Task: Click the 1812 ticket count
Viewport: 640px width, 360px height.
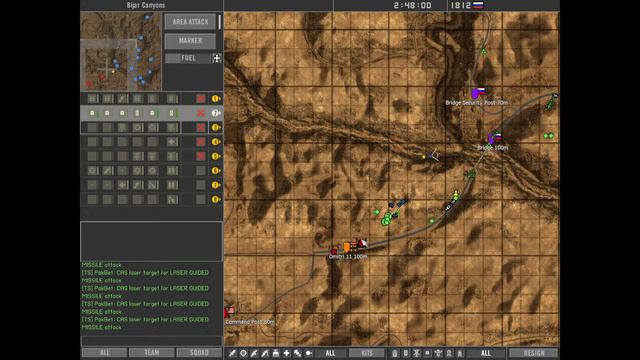Action: pyautogui.click(x=461, y=5)
